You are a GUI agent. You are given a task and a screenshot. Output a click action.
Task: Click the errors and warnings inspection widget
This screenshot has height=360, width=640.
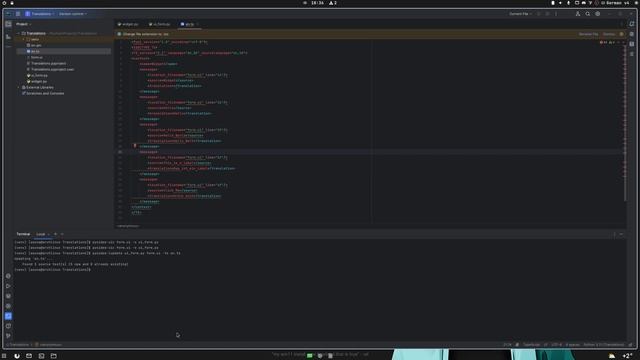[607, 42]
